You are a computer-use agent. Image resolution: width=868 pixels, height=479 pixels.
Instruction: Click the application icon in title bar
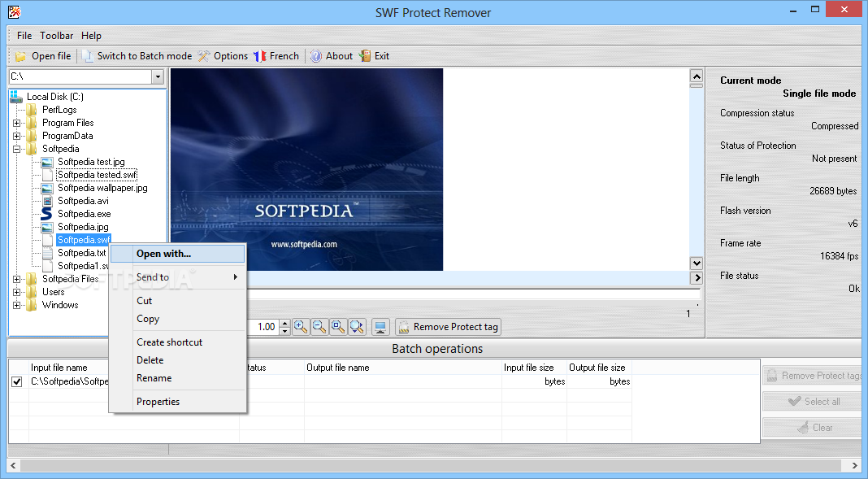pyautogui.click(x=15, y=11)
